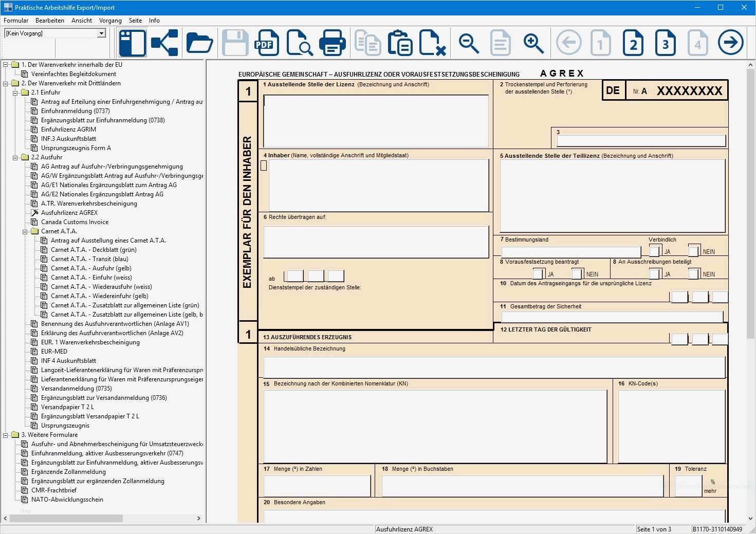
Task: Collapse the Carnet A.T.A. tree node
Action: [25, 231]
